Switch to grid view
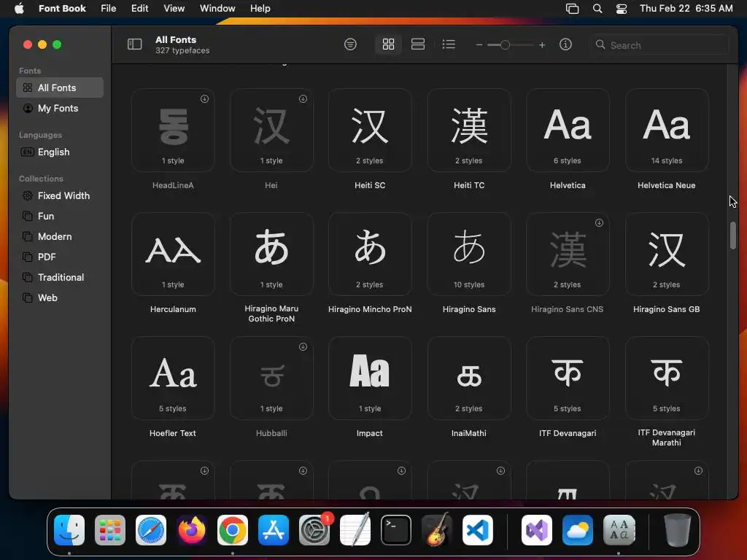The width and height of the screenshot is (747, 560). point(388,44)
